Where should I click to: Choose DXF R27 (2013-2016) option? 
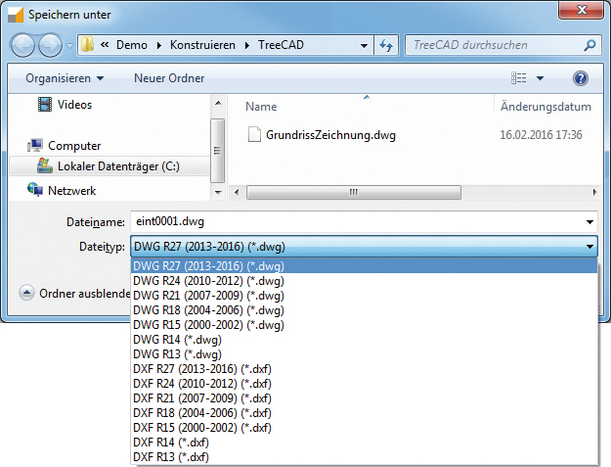pos(364,369)
